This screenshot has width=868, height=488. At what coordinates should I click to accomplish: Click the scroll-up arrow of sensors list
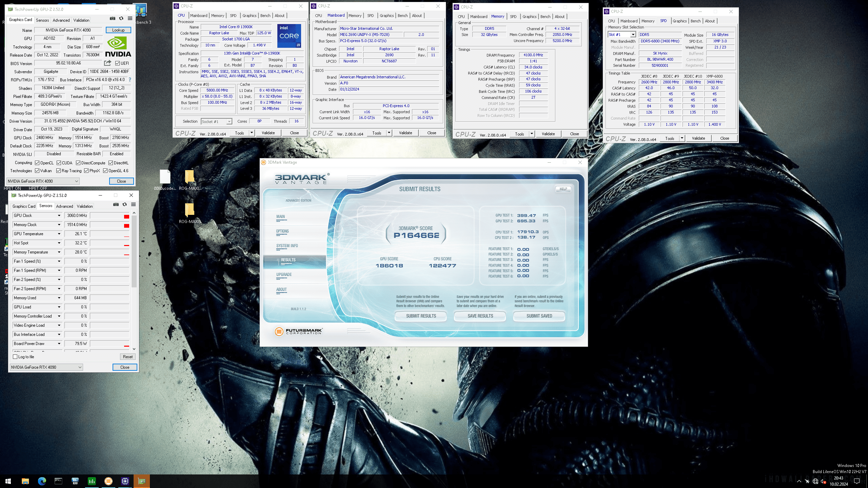coord(134,213)
